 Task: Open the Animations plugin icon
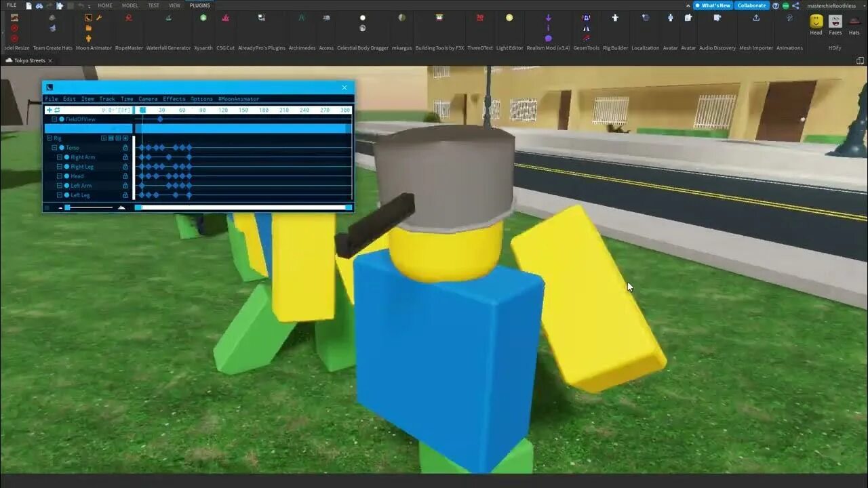pos(789,18)
